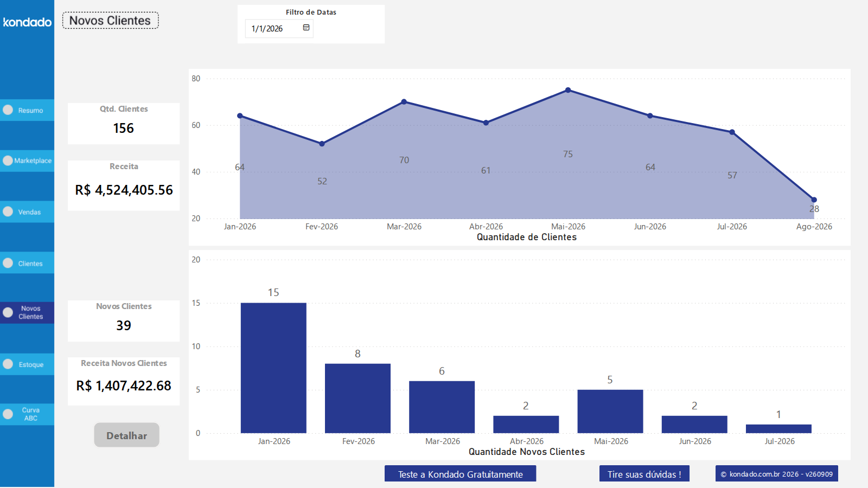Switch to the Vendas page
Screen dimensions: 868x488
(x=27, y=212)
